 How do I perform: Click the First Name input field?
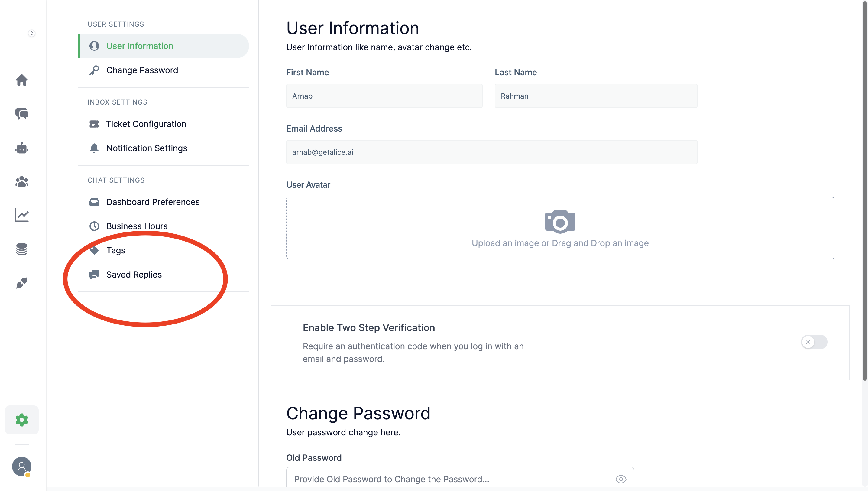click(384, 96)
